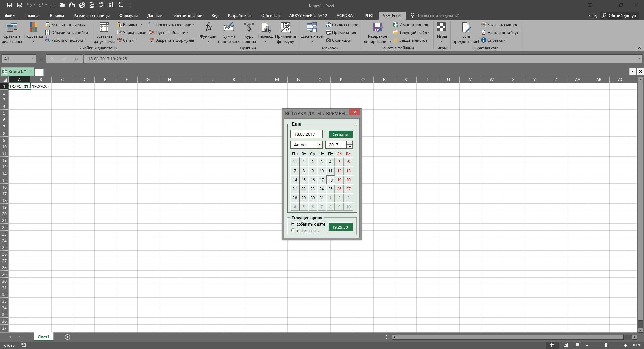This screenshot has height=349, width=644.
Task: Expand the Курс валюты menu
Action: 249,33
